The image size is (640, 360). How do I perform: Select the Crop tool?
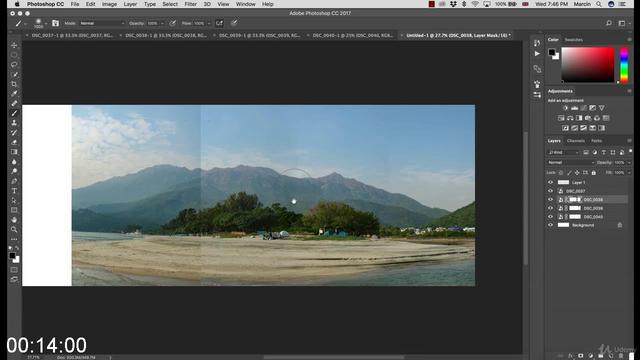click(14, 84)
